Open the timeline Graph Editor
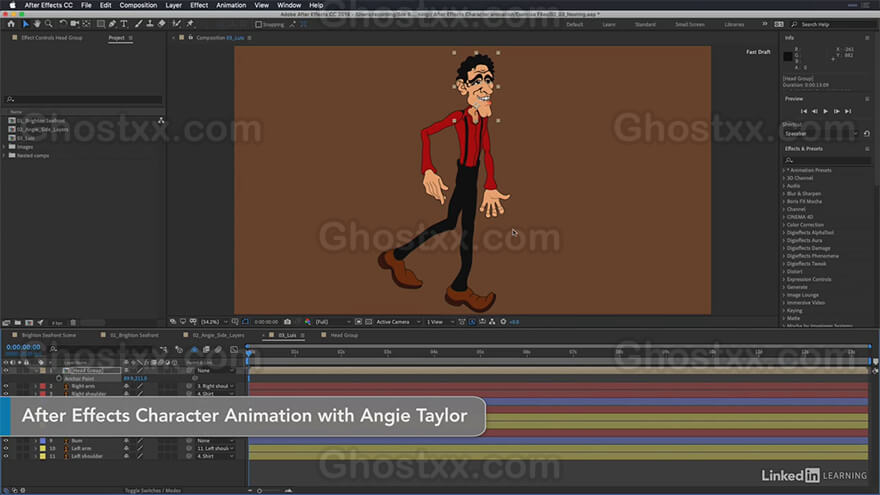Viewport: 880px width, 495px height. (234, 350)
